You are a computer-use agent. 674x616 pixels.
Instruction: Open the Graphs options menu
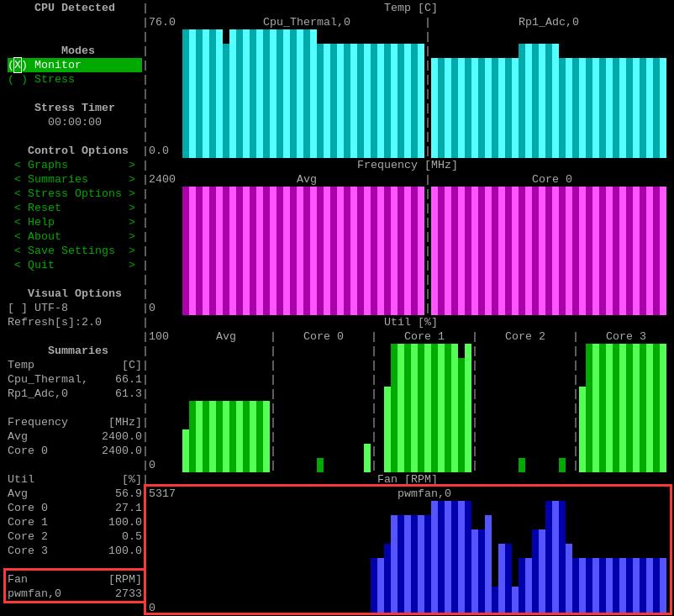[74, 165]
